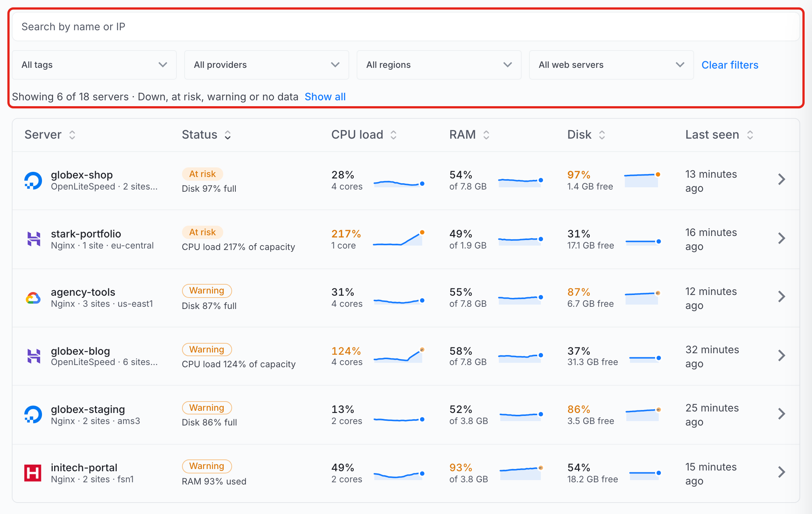Click Show all servers link
The width and height of the screenshot is (812, 514).
[325, 97]
